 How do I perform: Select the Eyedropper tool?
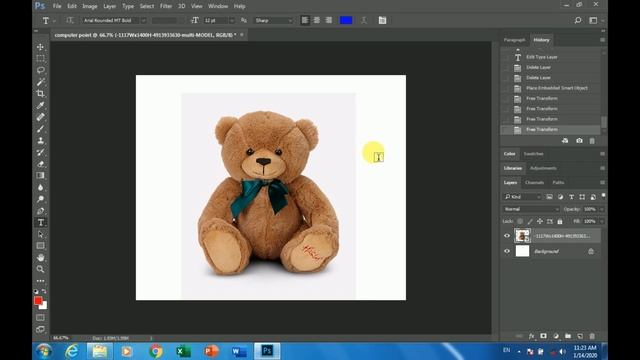(40, 105)
